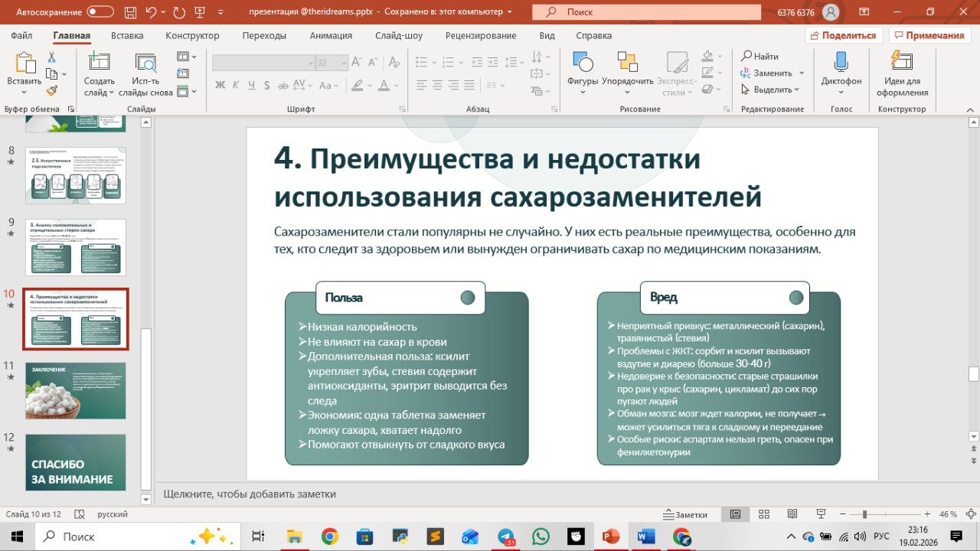Image resolution: width=980 pixels, height=551 pixels.
Task: Toggle the Заметки button in status bar
Action: click(x=685, y=514)
